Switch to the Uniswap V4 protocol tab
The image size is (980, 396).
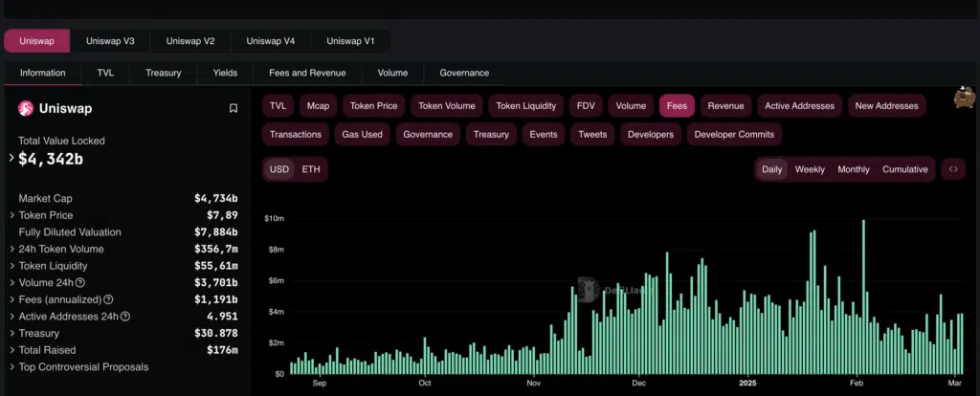point(271,41)
